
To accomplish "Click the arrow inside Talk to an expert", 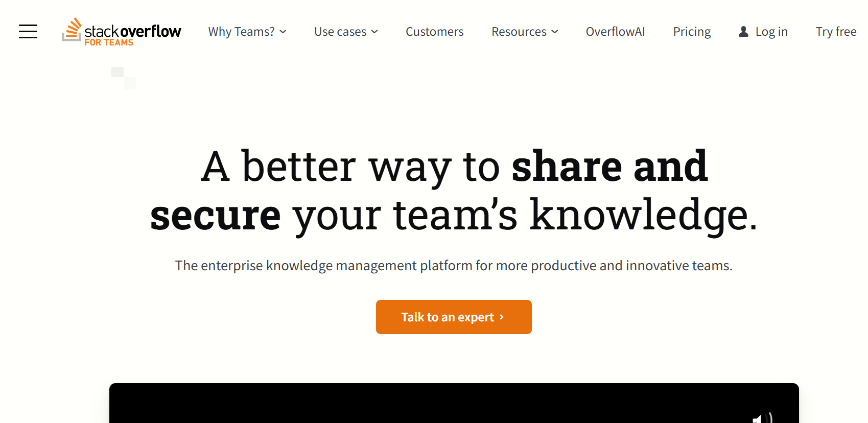I will (502, 317).
